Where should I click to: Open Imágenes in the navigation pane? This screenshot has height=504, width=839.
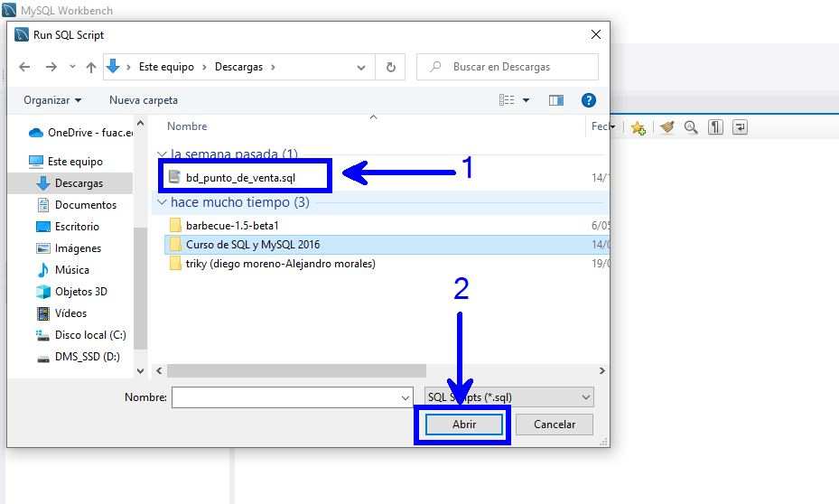(69, 248)
